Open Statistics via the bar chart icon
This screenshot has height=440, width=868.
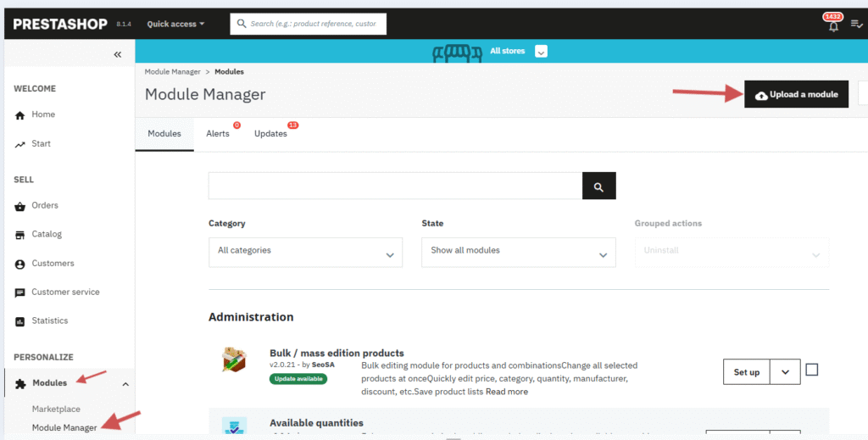click(20, 321)
